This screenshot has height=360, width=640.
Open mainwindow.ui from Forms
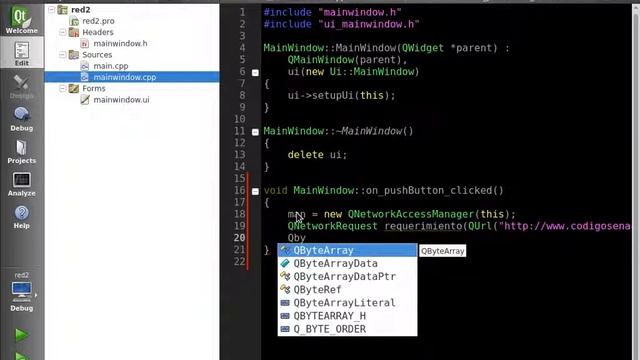(x=121, y=100)
